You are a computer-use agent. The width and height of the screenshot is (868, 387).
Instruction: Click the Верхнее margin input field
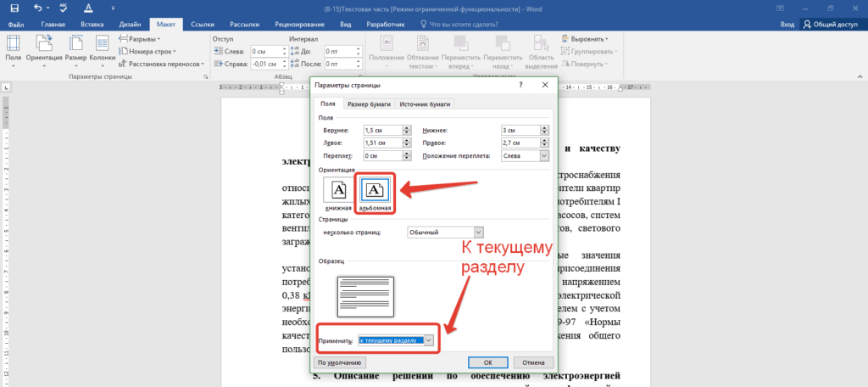(381, 130)
